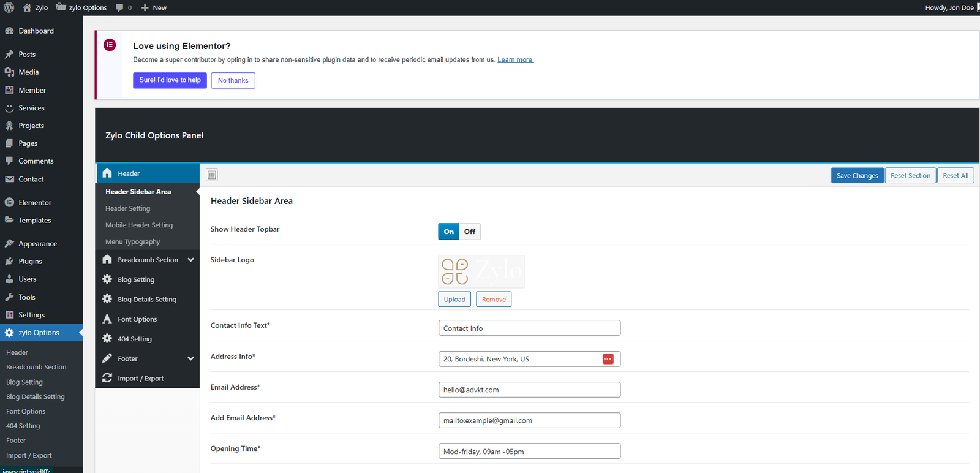Click the Save Changes button
The width and height of the screenshot is (980, 473).
tap(857, 175)
